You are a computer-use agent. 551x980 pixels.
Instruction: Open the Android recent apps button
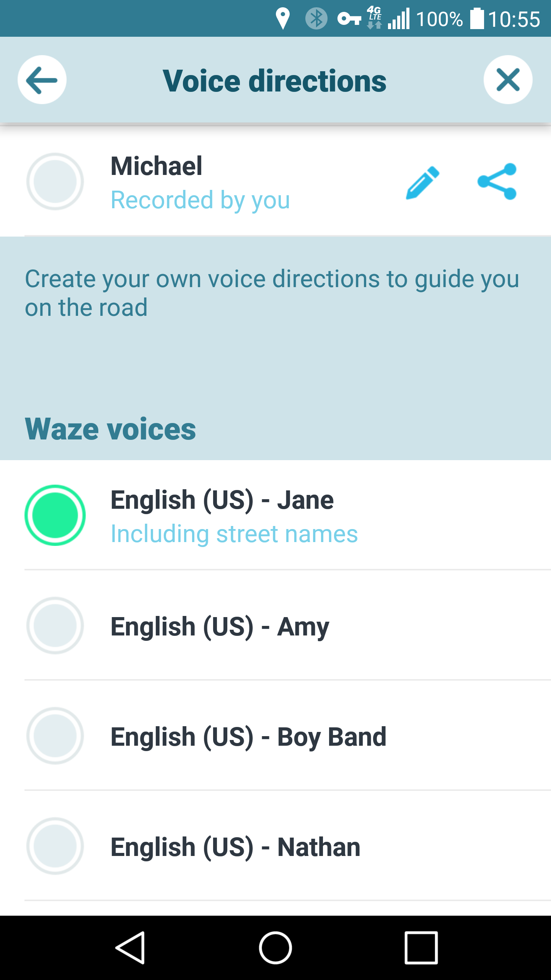point(421,948)
